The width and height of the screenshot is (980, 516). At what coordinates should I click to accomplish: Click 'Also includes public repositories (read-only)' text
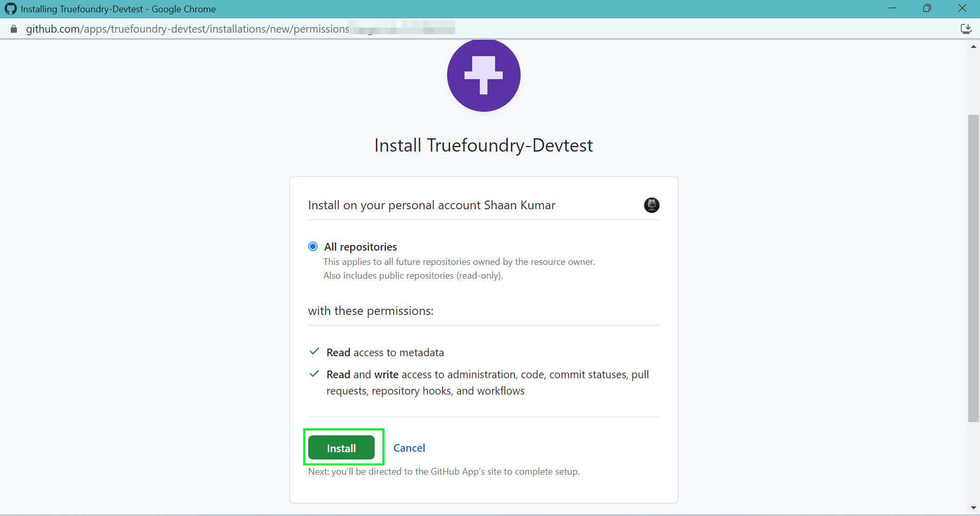[413, 276]
